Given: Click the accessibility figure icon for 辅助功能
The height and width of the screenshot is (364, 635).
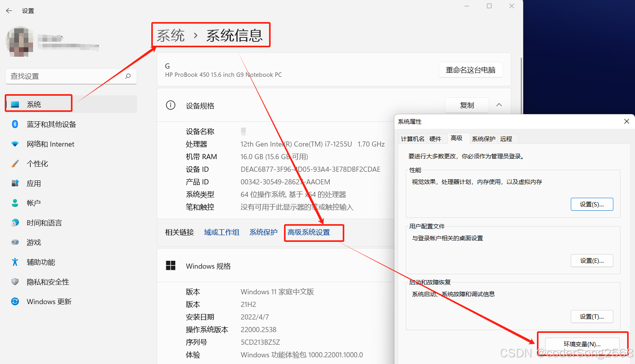Looking at the screenshot, I should tap(15, 262).
